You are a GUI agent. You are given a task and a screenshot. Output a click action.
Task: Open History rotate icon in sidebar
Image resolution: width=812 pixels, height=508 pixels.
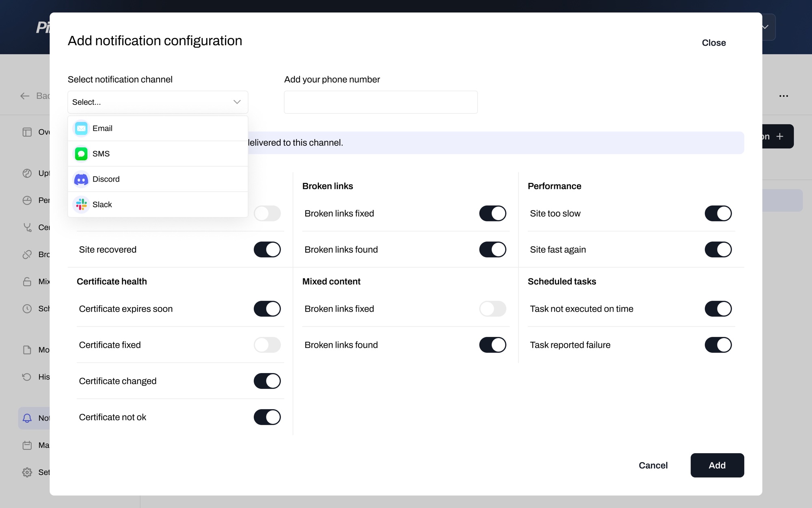[27, 377]
